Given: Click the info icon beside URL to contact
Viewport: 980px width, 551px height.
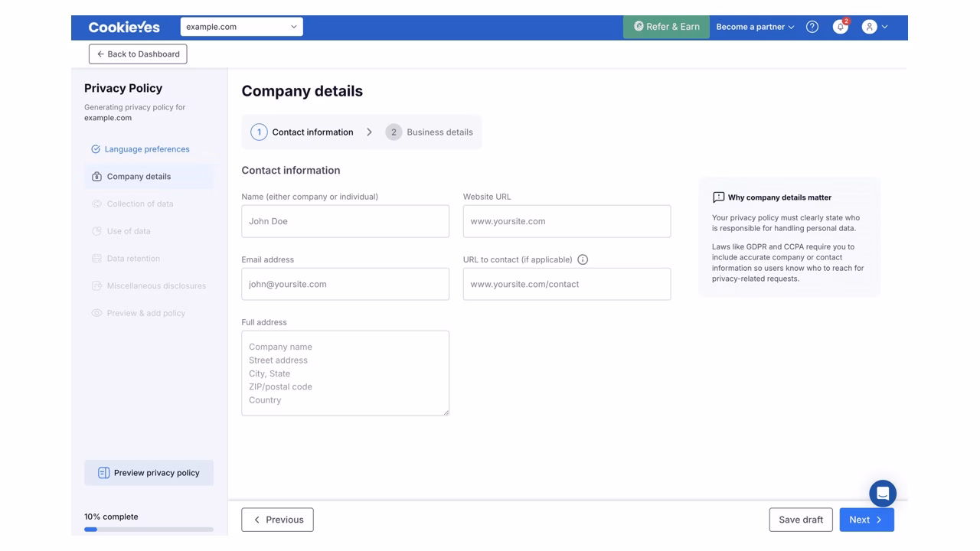Looking at the screenshot, I should (583, 259).
